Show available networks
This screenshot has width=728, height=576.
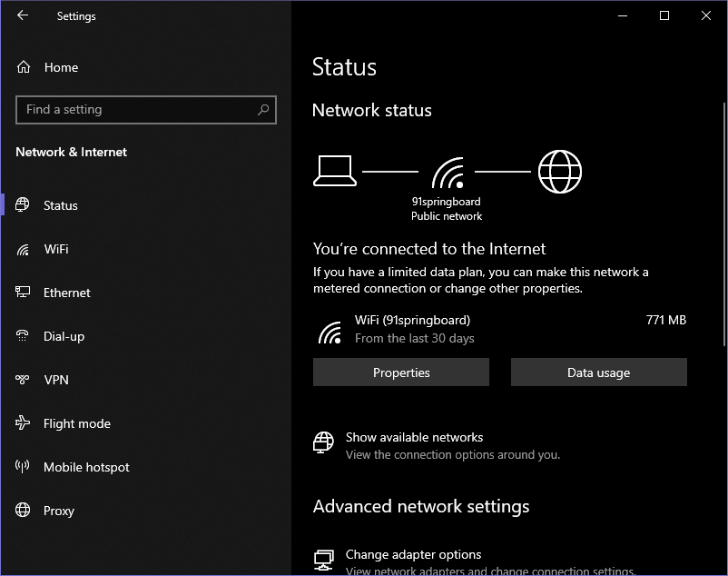click(x=414, y=437)
